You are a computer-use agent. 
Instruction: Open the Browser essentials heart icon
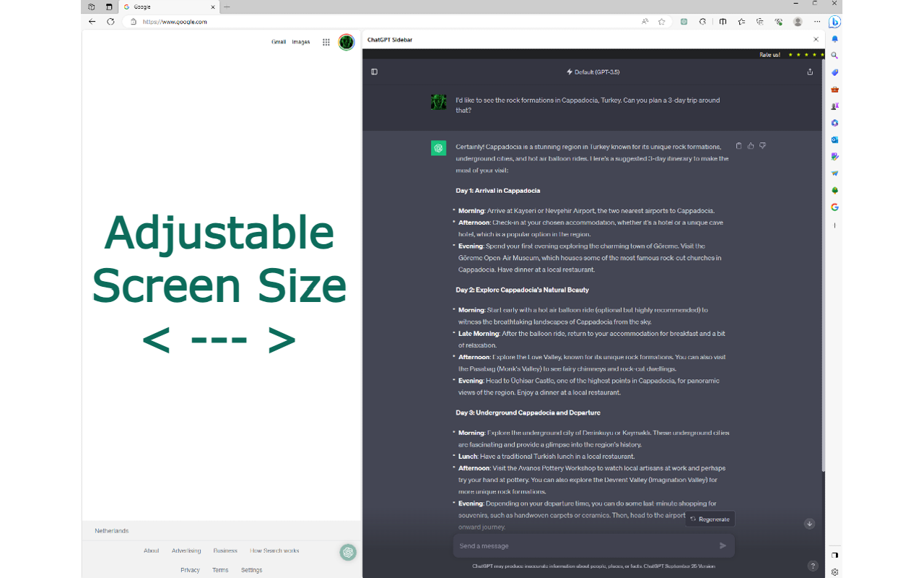point(779,22)
